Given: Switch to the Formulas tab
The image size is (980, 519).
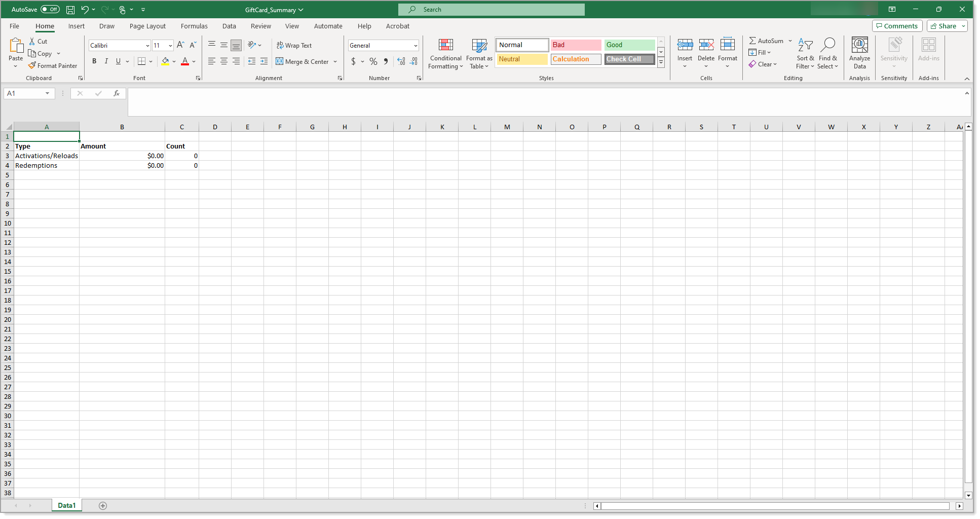Looking at the screenshot, I should point(194,26).
